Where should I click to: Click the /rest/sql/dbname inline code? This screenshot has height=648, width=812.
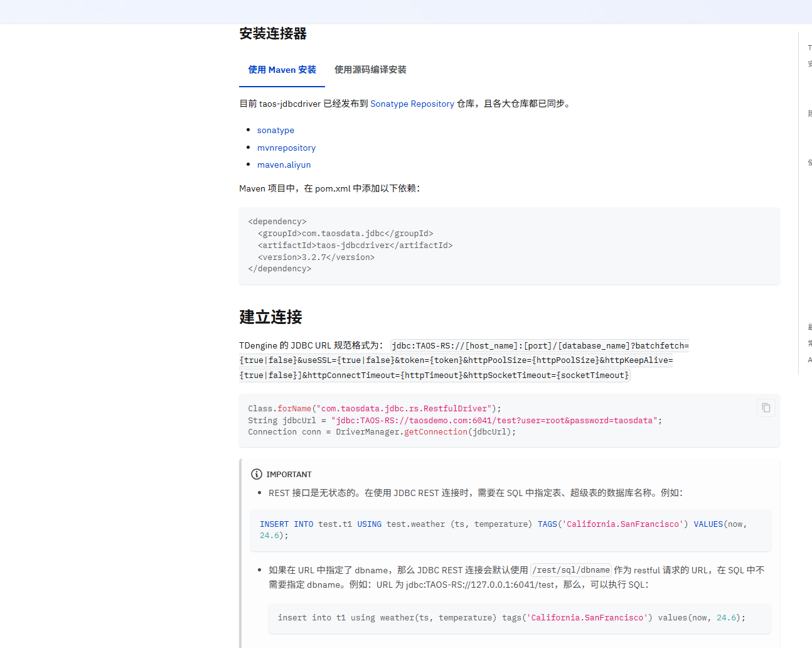coord(571,570)
